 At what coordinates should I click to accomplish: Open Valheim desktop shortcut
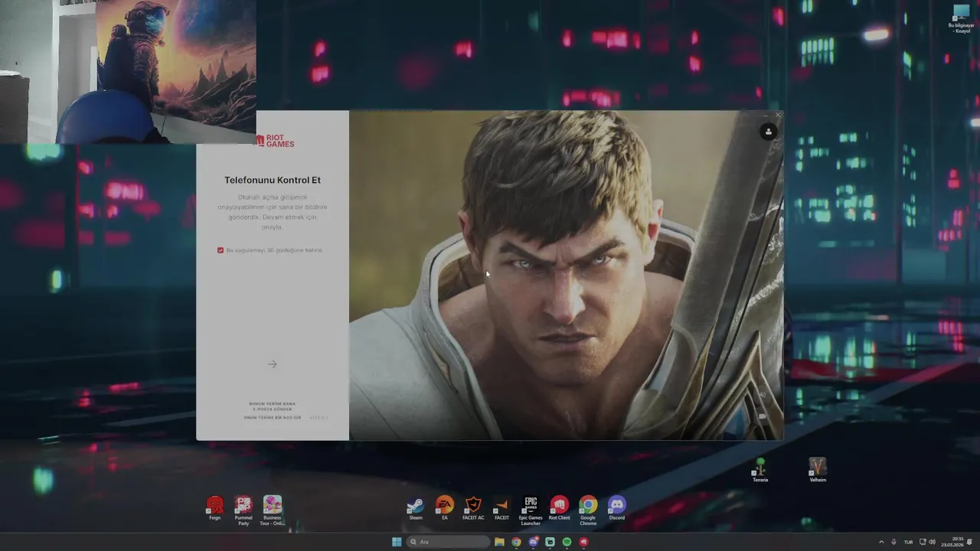pos(818,470)
